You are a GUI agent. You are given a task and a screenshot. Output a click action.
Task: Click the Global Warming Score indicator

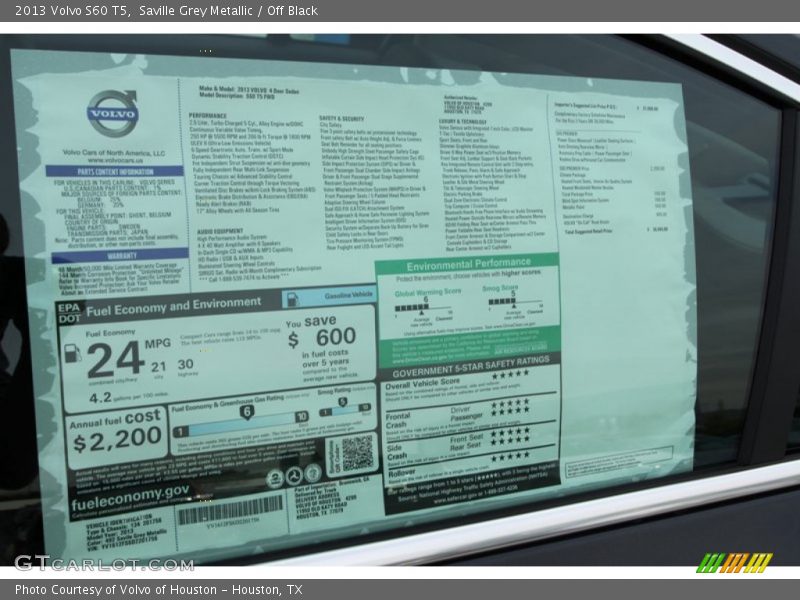[x=423, y=307]
